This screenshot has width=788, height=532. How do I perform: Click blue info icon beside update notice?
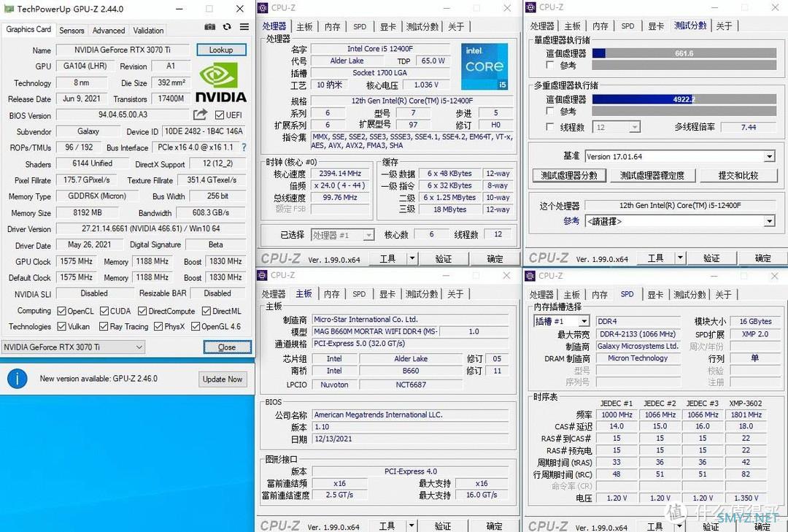[17, 378]
